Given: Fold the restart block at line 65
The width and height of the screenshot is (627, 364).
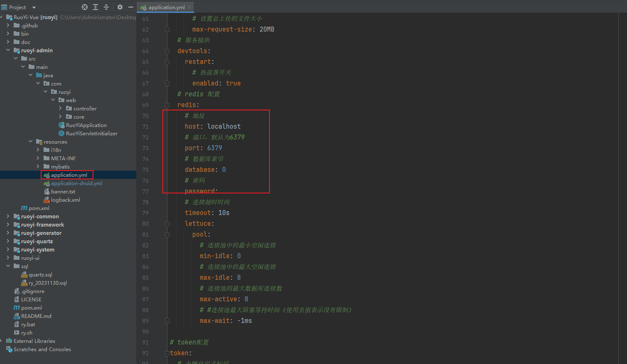Looking at the screenshot, I should pos(167,62).
